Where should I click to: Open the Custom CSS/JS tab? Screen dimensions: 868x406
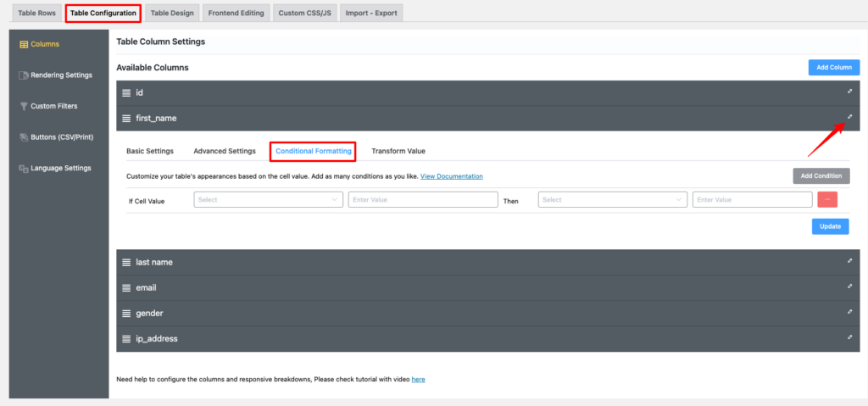(305, 14)
